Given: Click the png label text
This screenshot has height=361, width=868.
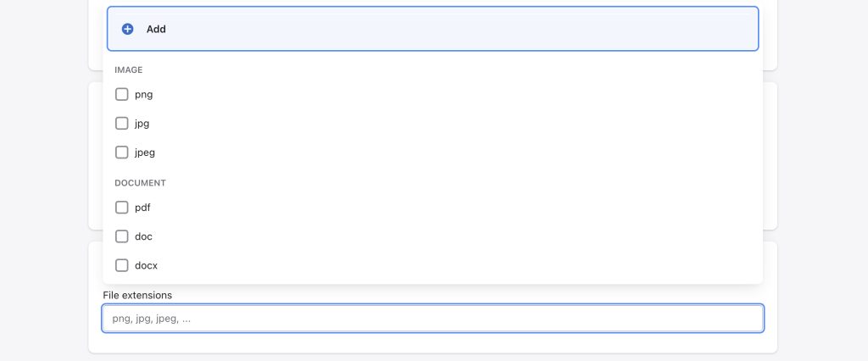Looking at the screenshot, I should pos(144,95).
